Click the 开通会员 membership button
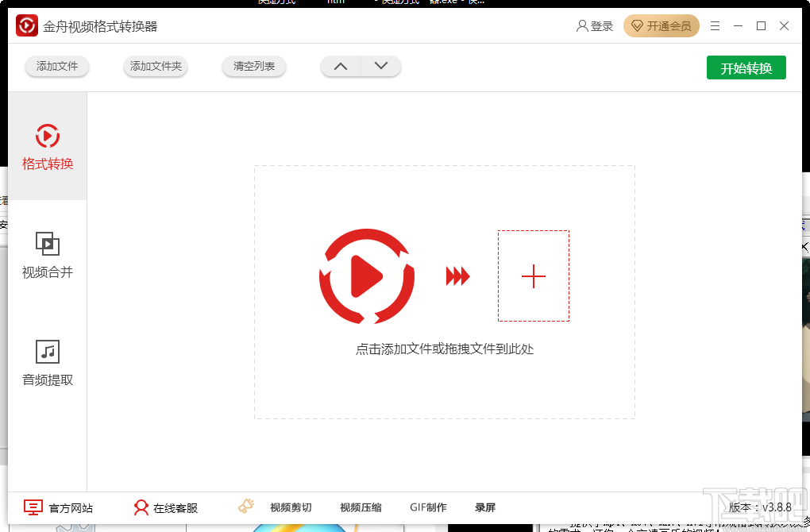Viewport: 810px width, 532px height. (661, 25)
